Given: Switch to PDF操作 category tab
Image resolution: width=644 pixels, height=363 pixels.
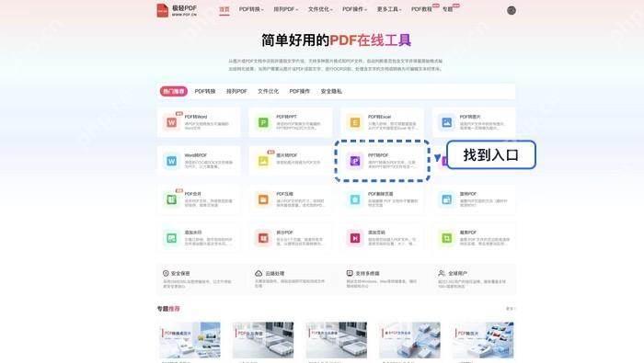Looking at the screenshot, I should [x=300, y=91].
